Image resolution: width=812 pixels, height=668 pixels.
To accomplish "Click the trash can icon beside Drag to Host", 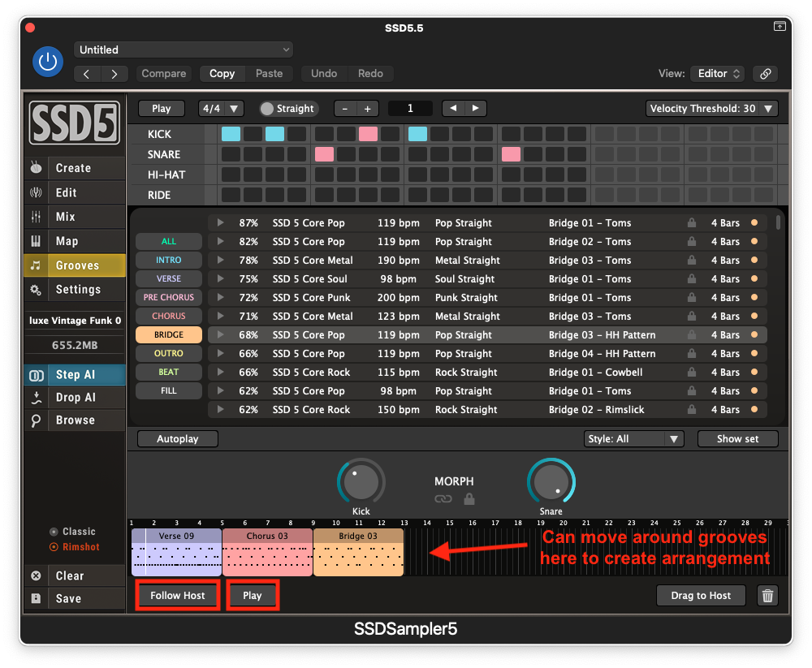I will click(x=767, y=596).
